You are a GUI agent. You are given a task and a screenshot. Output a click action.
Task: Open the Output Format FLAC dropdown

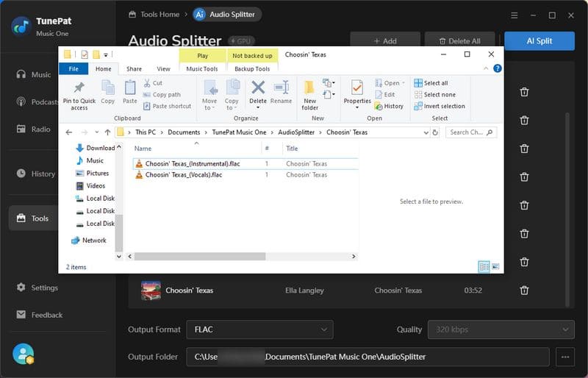coord(260,329)
